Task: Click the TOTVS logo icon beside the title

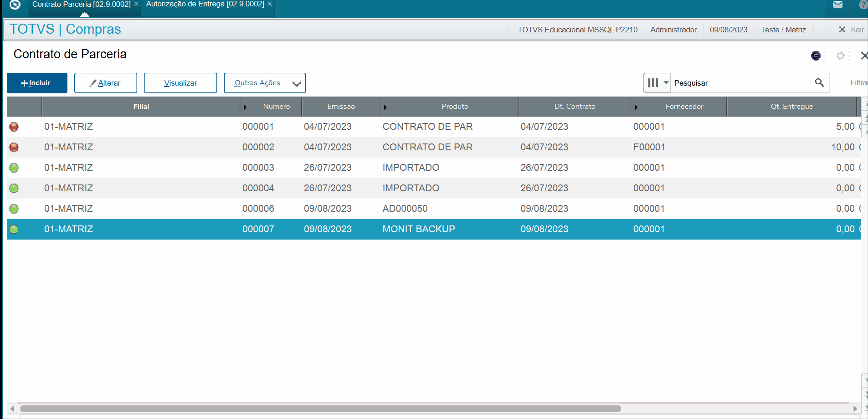Action: tap(816, 56)
